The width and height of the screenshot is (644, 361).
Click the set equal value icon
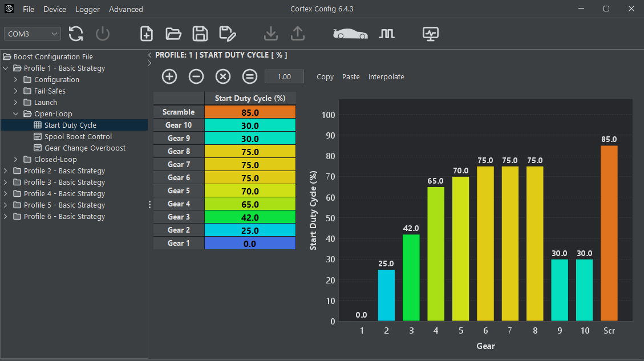[x=250, y=76]
